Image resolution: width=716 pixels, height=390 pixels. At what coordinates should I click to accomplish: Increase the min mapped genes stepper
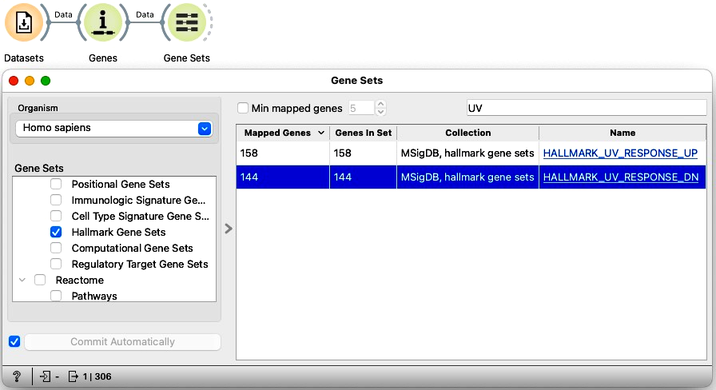click(x=381, y=104)
